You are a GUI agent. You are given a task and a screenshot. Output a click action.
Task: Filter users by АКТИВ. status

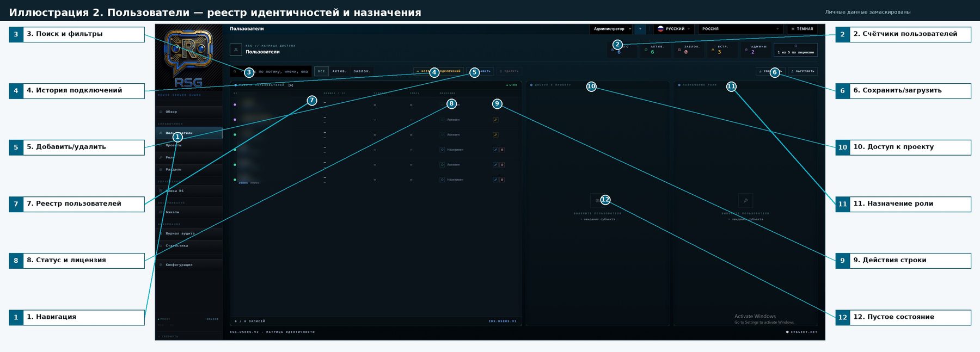[339, 71]
